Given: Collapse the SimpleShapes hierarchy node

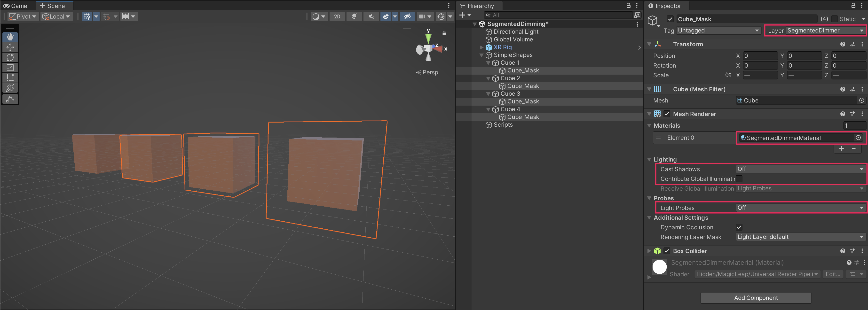Looking at the screenshot, I should [x=481, y=55].
